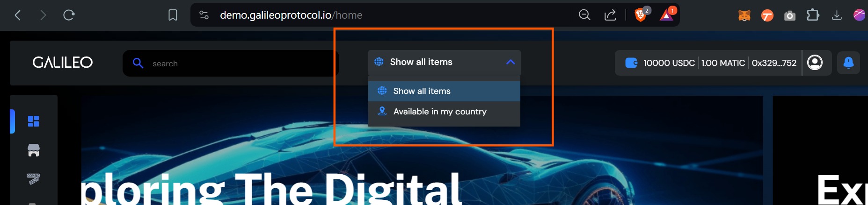The image size is (868, 205).
Task: Bookmark this page using bookmark icon
Action: pos(173,15)
